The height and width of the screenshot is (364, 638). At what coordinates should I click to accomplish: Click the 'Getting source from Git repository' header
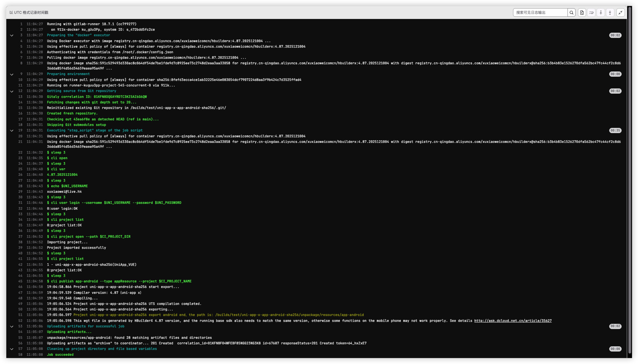[x=81, y=91]
